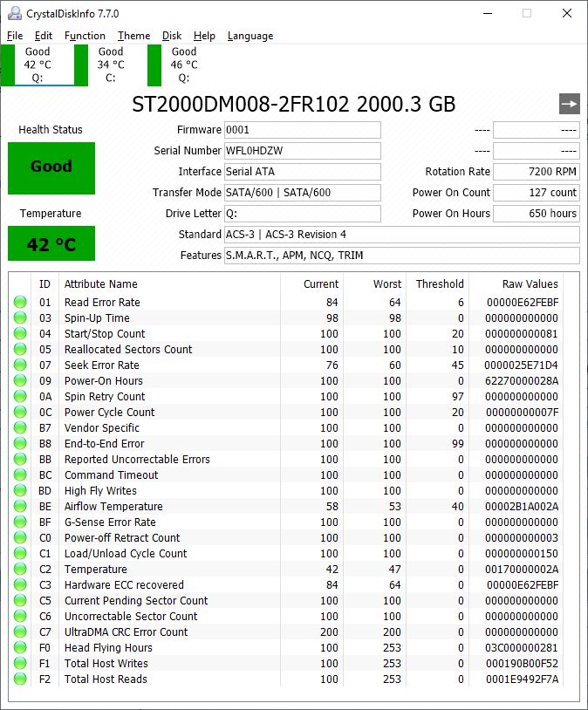588x710 pixels.
Task: Switch to the 34 °C C: disk tab
Action: tap(111, 65)
